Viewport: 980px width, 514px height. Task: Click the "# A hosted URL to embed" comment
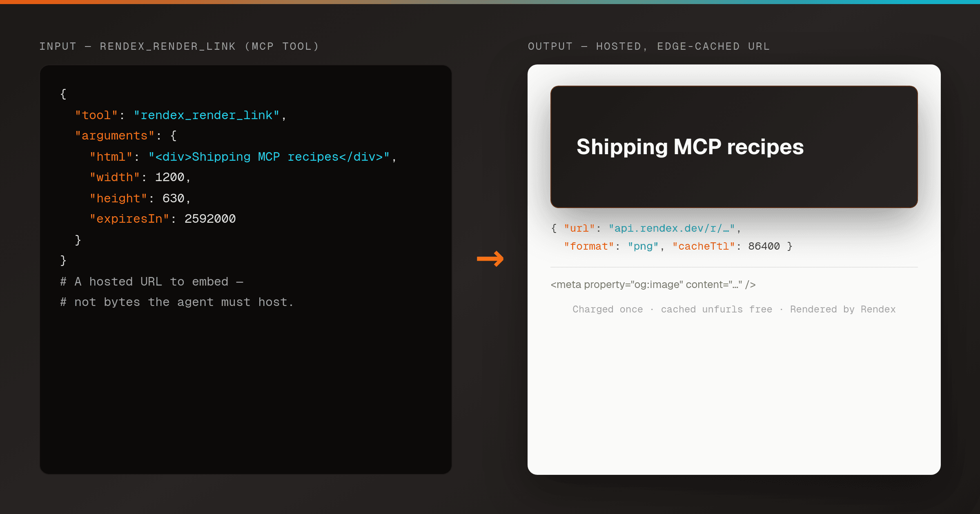pos(151,282)
